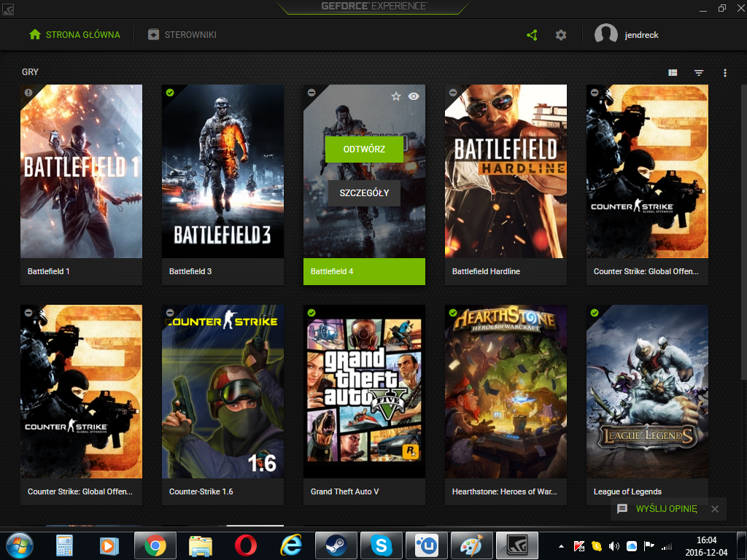Click the optimized checkmark on Battlefield 3
747x560 pixels.
pos(170,93)
